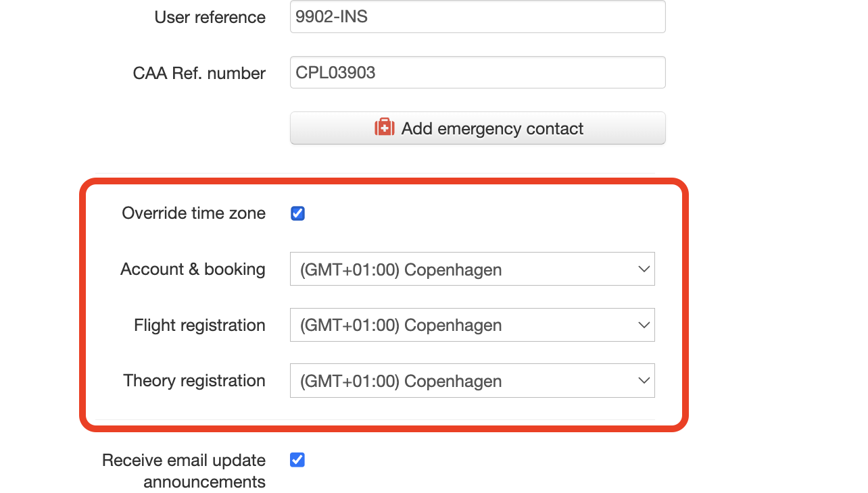Click the Theory registration label
The height and width of the screenshot is (493, 868).
coord(194,380)
